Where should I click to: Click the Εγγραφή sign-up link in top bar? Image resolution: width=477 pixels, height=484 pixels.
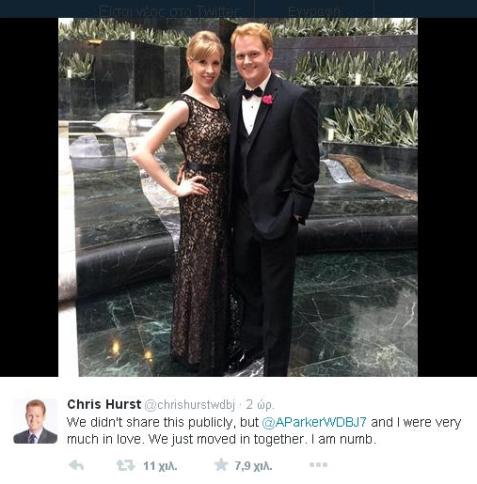[314, 11]
